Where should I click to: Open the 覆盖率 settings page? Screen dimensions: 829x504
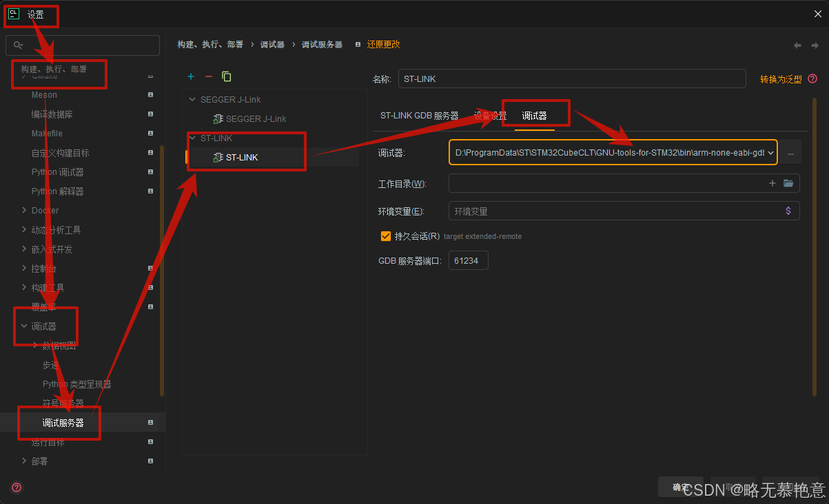point(43,307)
